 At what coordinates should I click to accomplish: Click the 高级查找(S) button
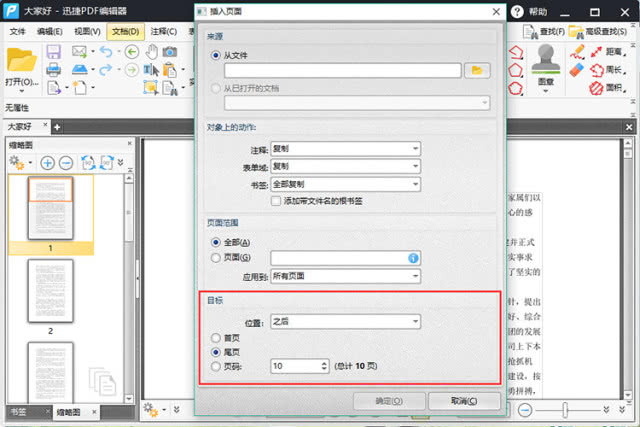pyautogui.click(x=599, y=32)
